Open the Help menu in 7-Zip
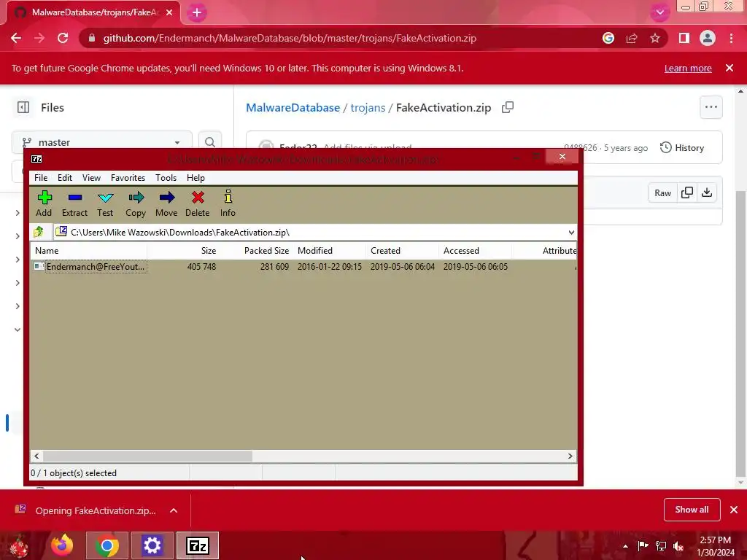Image resolution: width=747 pixels, height=560 pixels. 196,178
